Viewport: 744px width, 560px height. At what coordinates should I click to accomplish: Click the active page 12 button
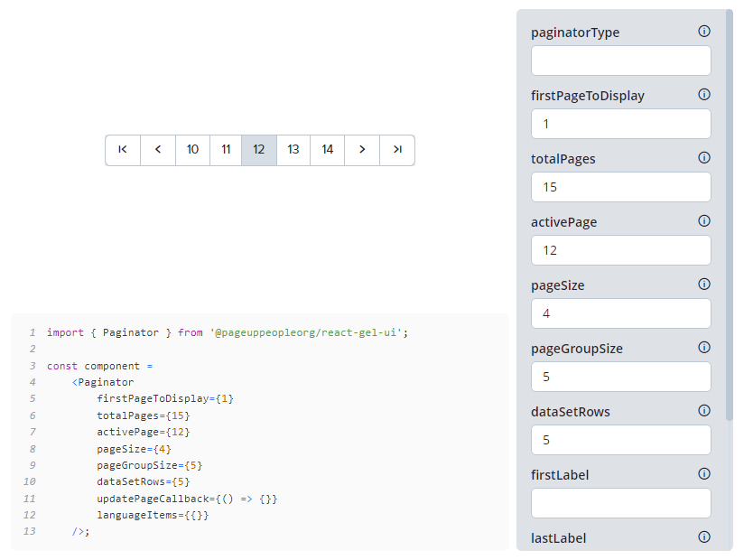tap(259, 150)
